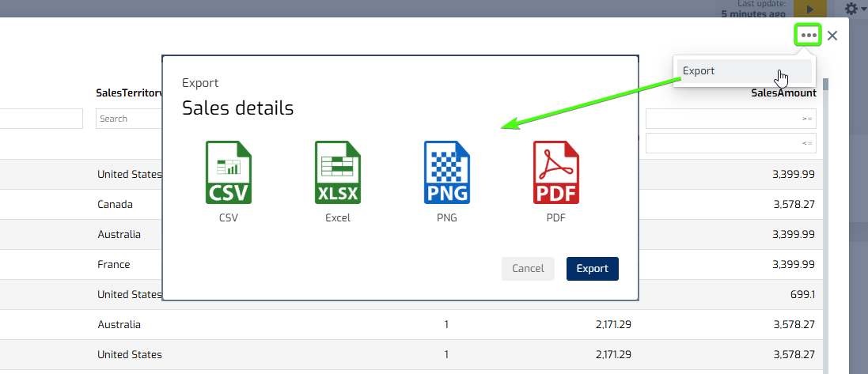868x374 pixels.
Task: Choose the XLSX Excel export icon
Action: point(338,172)
